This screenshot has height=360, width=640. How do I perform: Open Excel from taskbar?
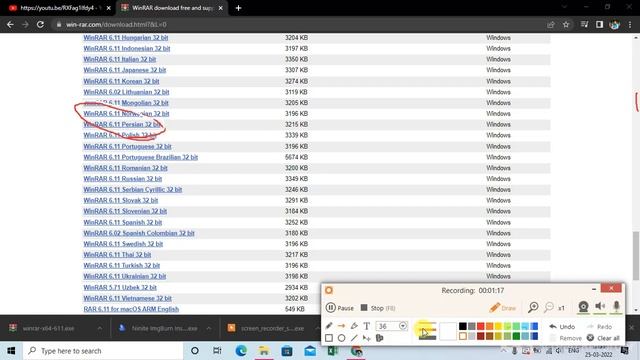(x=333, y=351)
